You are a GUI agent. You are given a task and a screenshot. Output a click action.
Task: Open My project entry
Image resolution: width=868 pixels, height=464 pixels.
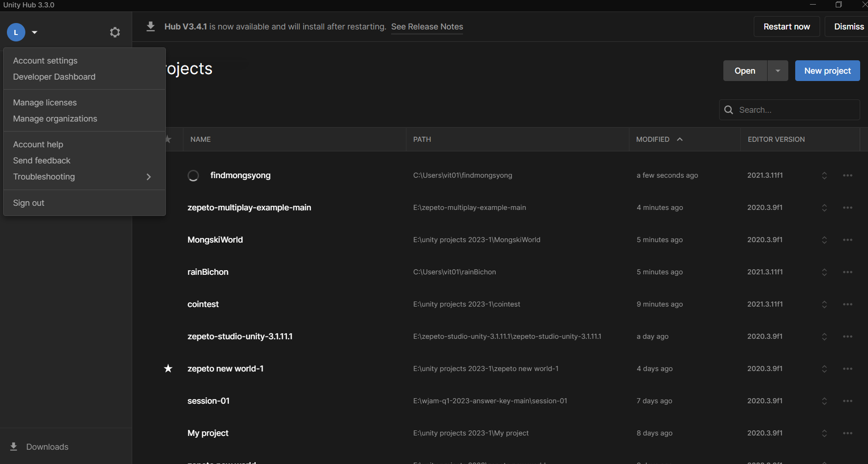[208, 433]
